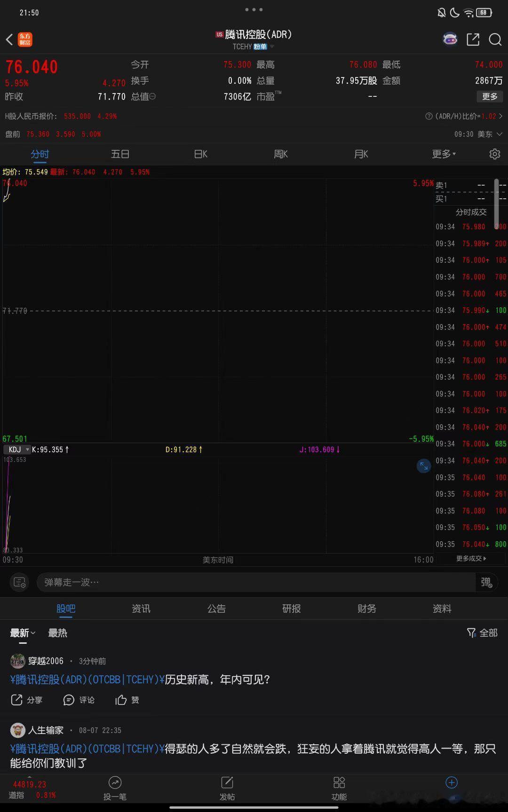Image resolution: width=508 pixels, height=812 pixels.
Task: Open the search magnifier icon
Action: pos(495,39)
